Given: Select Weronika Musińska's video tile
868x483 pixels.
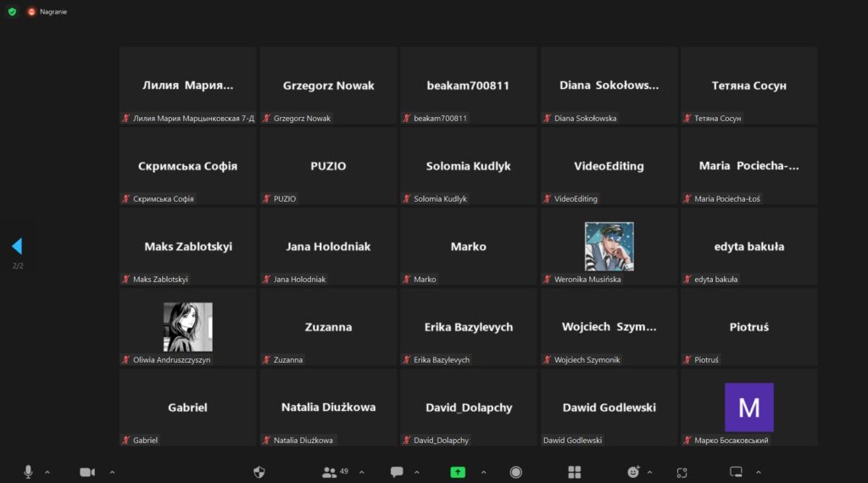Looking at the screenshot, I should click(x=609, y=246).
